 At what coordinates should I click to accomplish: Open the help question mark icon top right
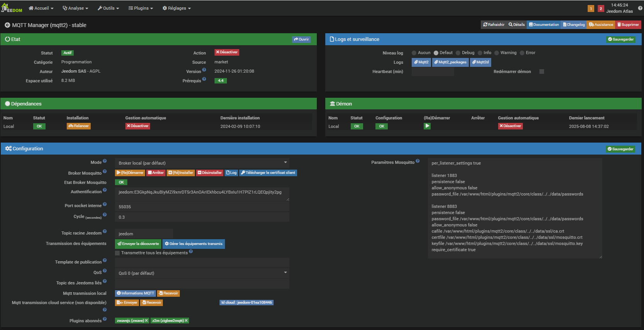coord(640,8)
